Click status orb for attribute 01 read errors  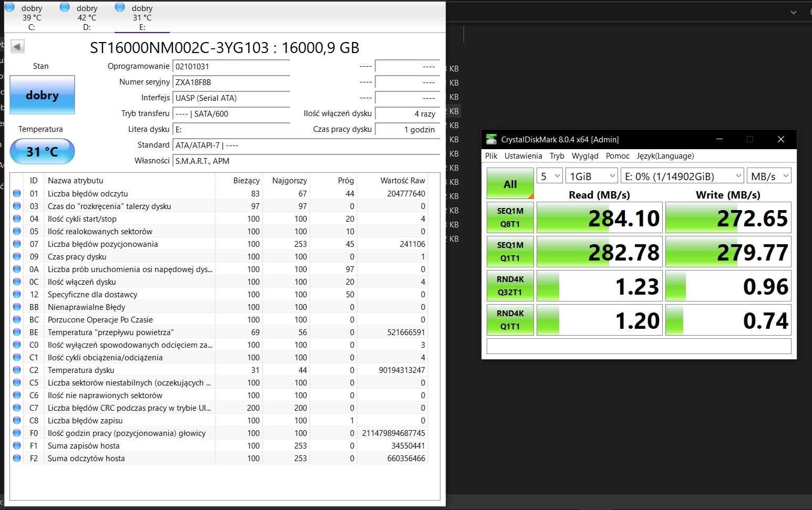(x=17, y=194)
